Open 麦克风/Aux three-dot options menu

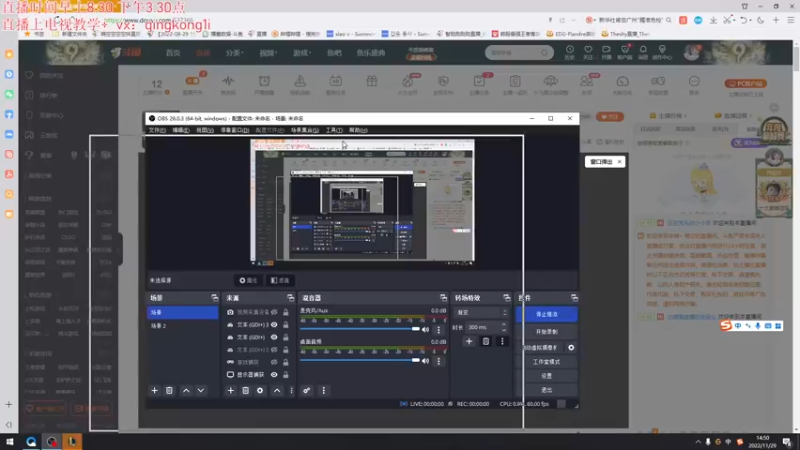coord(438,330)
